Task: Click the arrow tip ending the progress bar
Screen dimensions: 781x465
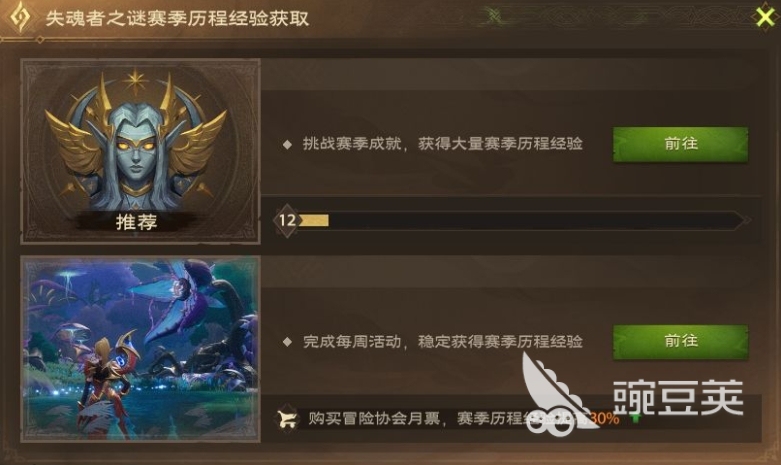Action: 745,220
